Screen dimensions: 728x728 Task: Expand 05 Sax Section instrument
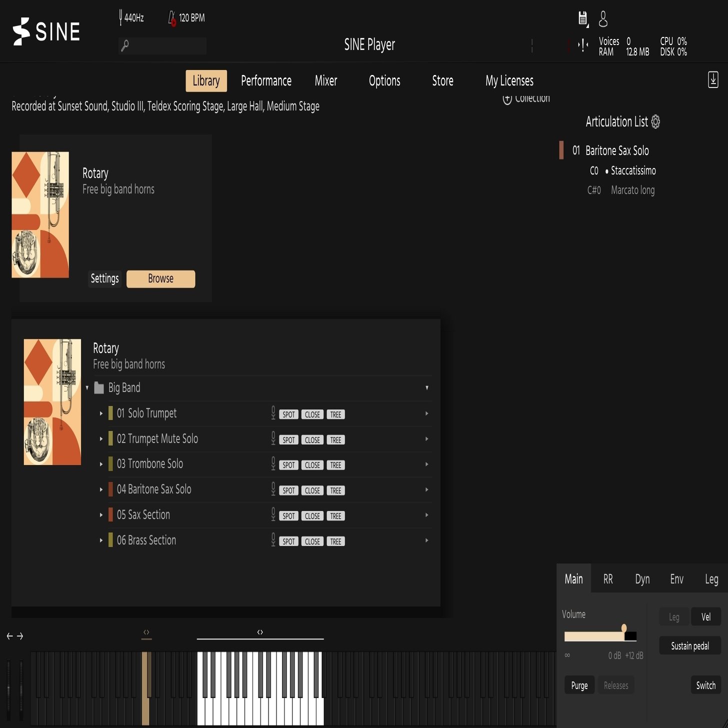(101, 515)
